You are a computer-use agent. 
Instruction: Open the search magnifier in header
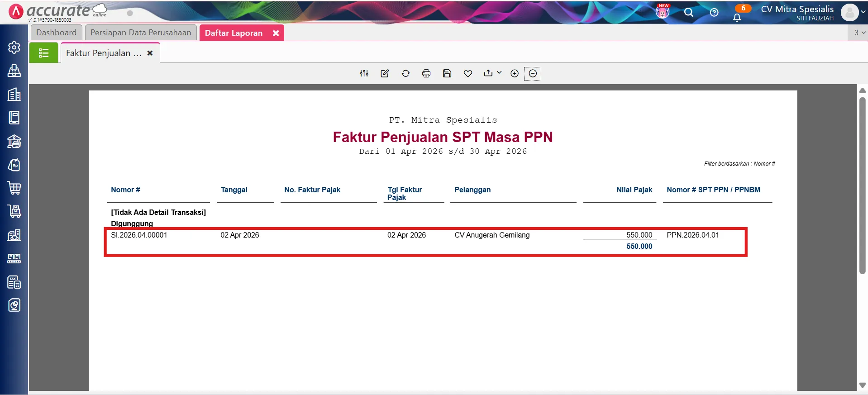(689, 12)
